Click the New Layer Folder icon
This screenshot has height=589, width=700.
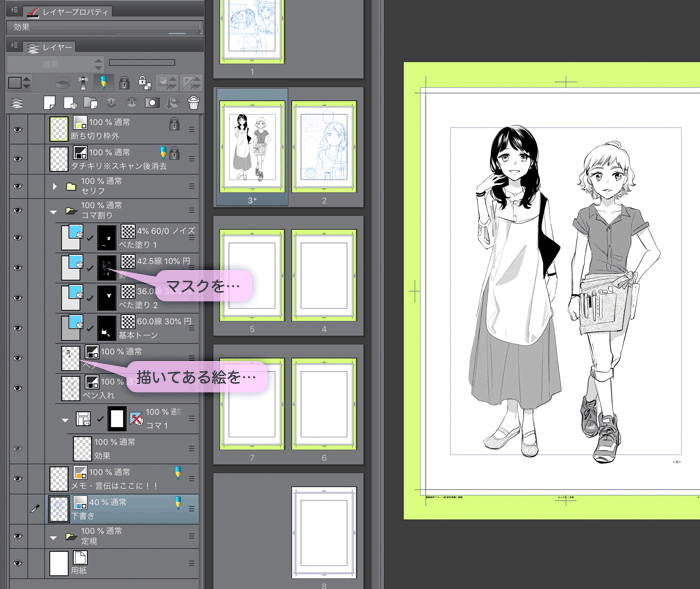coord(91,103)
